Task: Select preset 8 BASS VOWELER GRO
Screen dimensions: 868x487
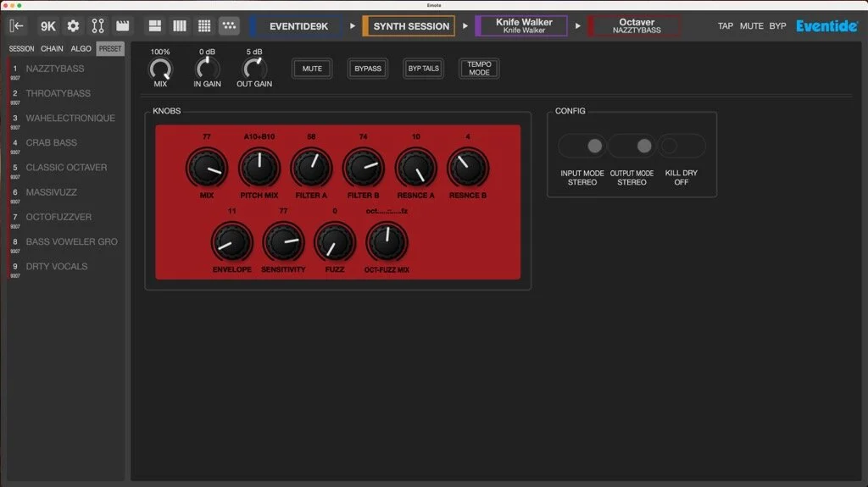Action: 65,244
